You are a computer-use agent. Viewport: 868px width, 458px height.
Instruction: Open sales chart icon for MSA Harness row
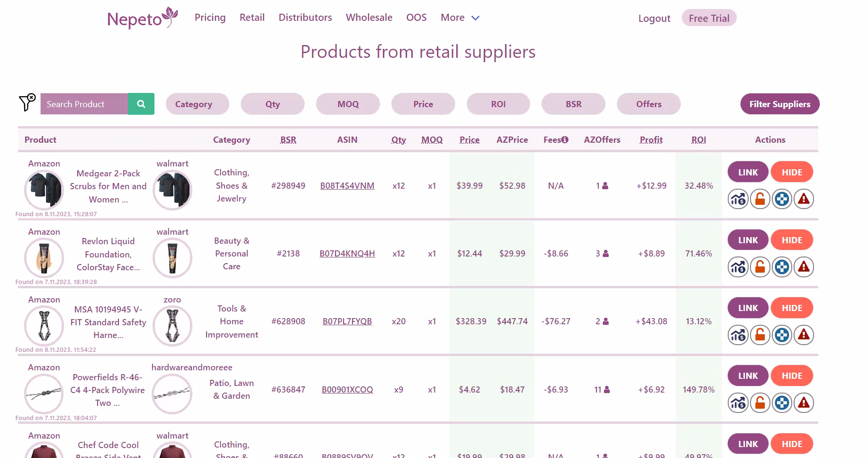pos(738,335)
